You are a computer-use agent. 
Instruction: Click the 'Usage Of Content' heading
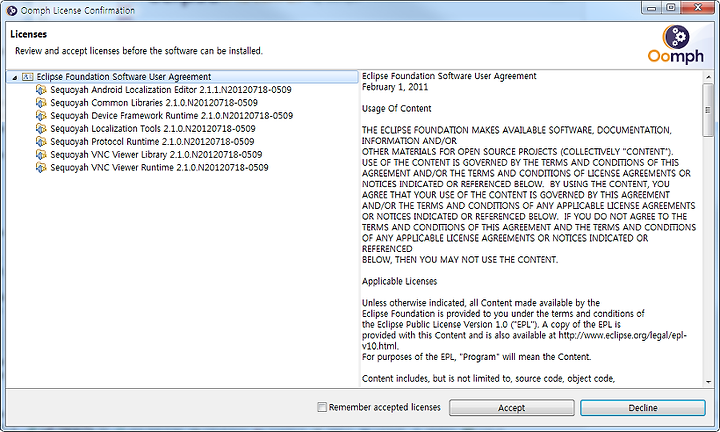coord(397,108)
